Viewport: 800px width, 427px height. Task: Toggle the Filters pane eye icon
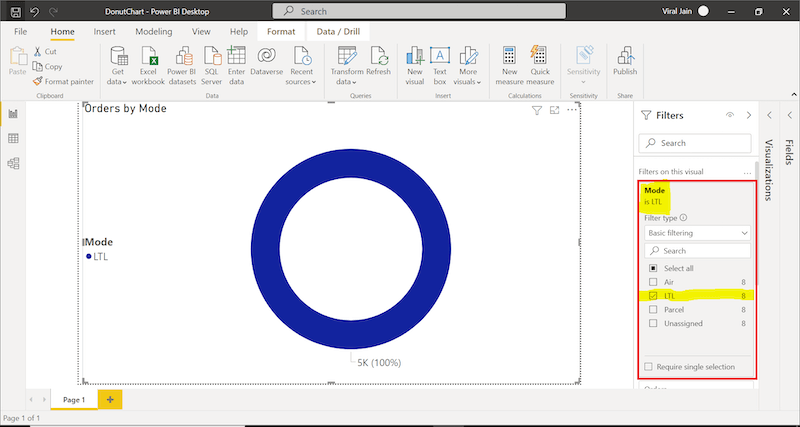(x=730, y=115)
